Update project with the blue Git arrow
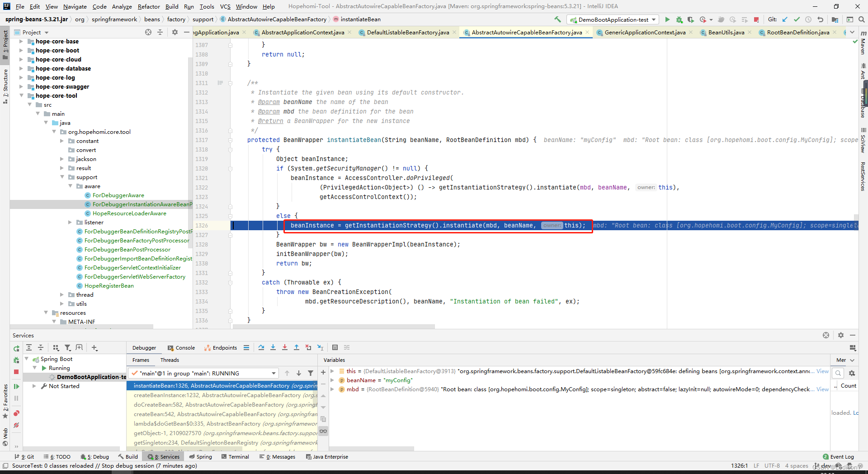Screen dimensions: 868x474 [785, 19]
